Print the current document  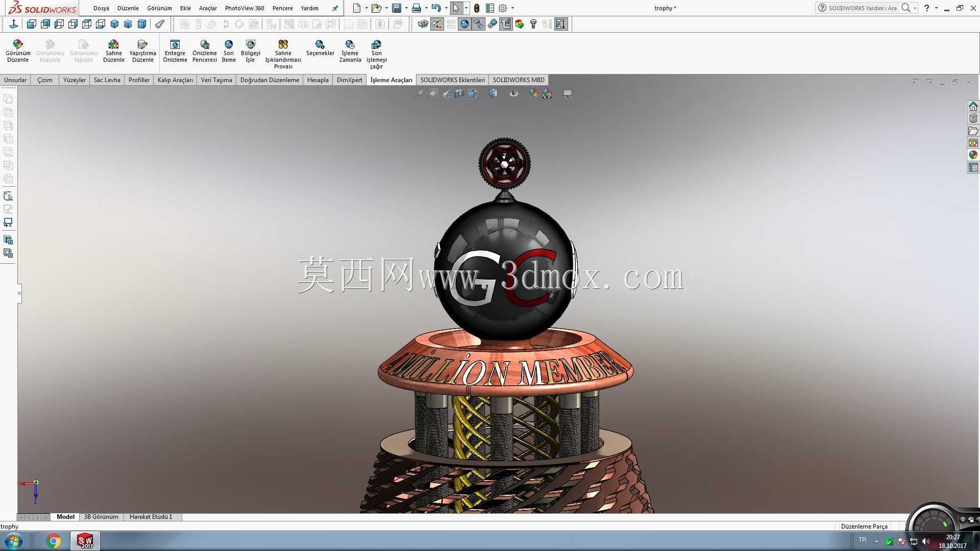pyautogui.click(x=416, y=8)
